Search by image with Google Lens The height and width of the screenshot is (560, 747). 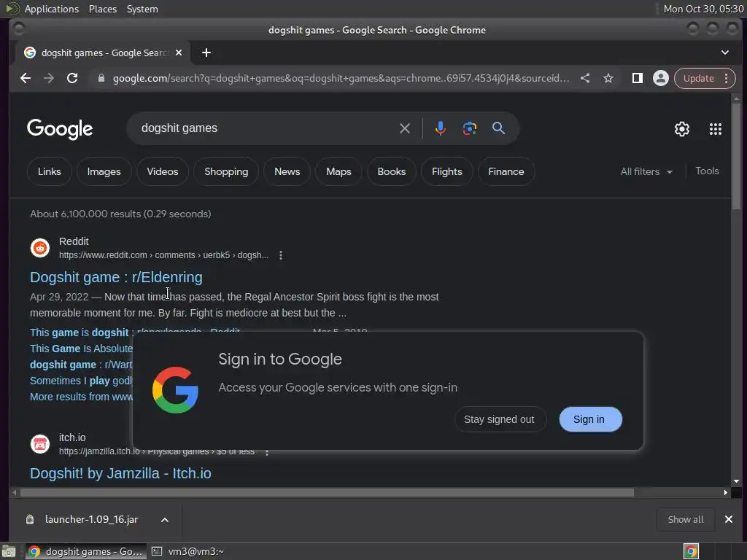pos(470,128)
